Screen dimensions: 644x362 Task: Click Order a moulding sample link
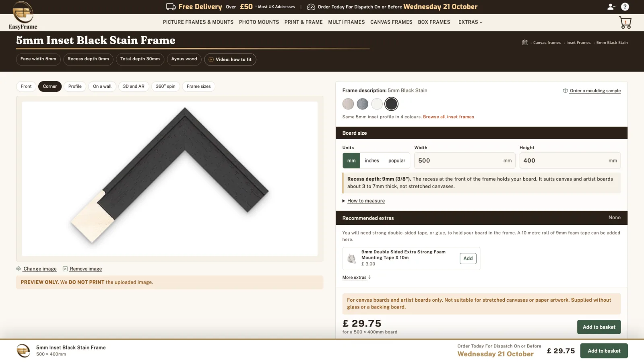point(595,91)
